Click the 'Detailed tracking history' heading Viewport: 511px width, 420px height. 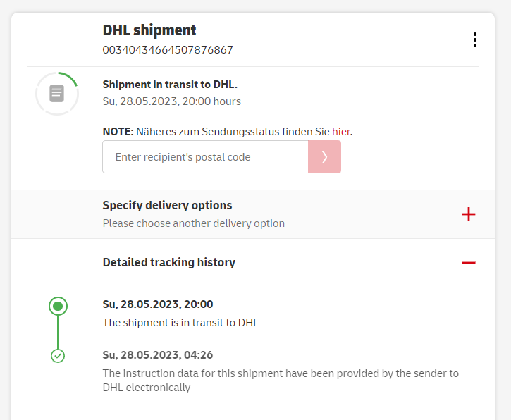(x=169, y=262)
